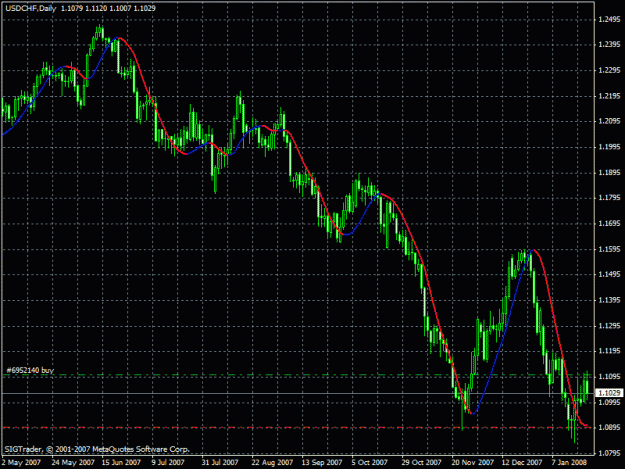625x469 pixels.
Task: Click the 1.2495 price scale label
Action: point(609,20)
